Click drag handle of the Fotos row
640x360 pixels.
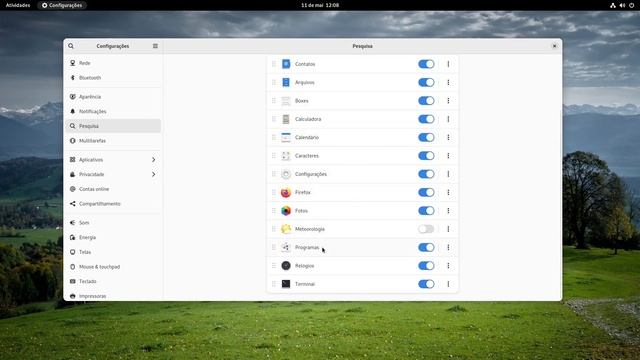(274, 211)
